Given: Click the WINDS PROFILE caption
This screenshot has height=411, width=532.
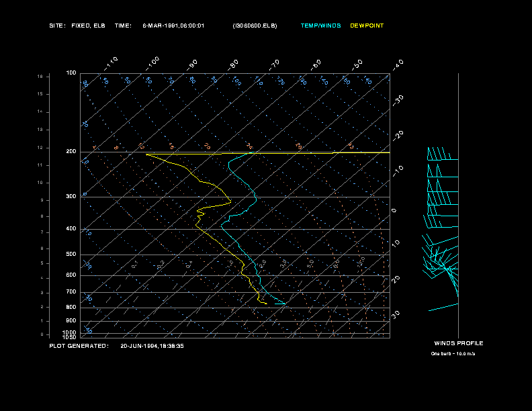Looking at the screenshot, I should 458,343.
